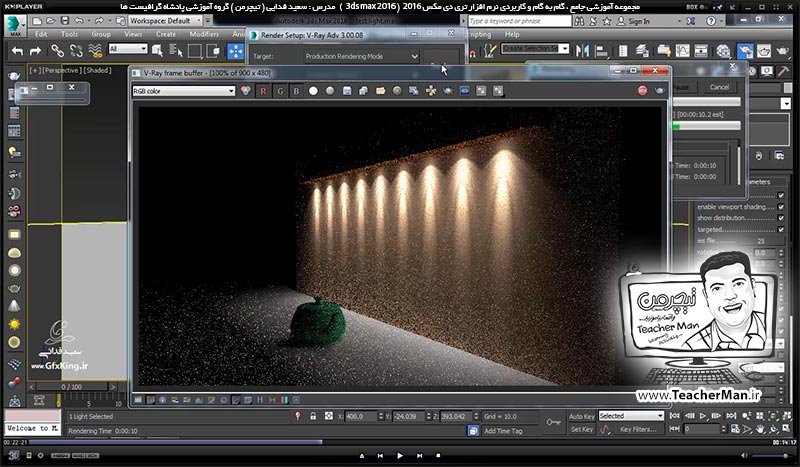Click Go to End playback control

[731, 416]
